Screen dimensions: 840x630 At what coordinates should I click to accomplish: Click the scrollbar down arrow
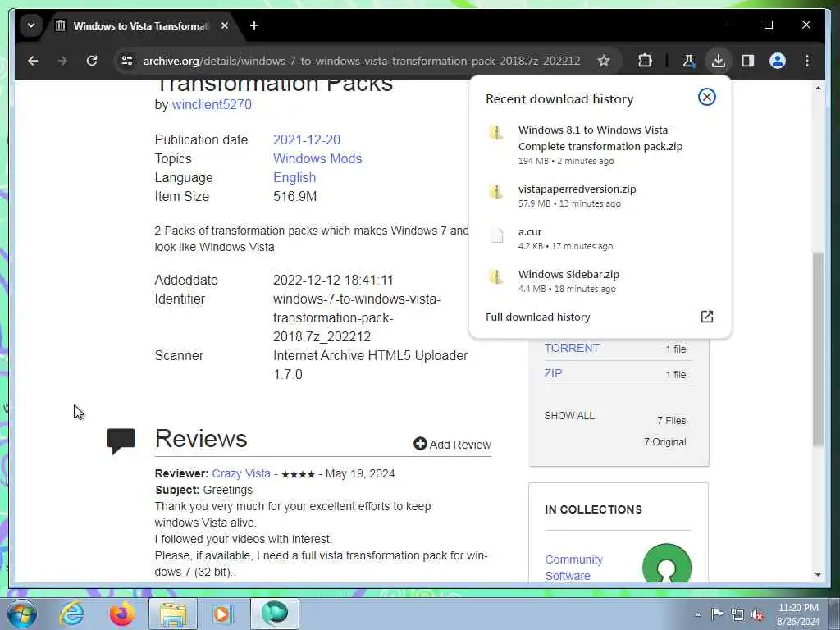pos(818,575)
